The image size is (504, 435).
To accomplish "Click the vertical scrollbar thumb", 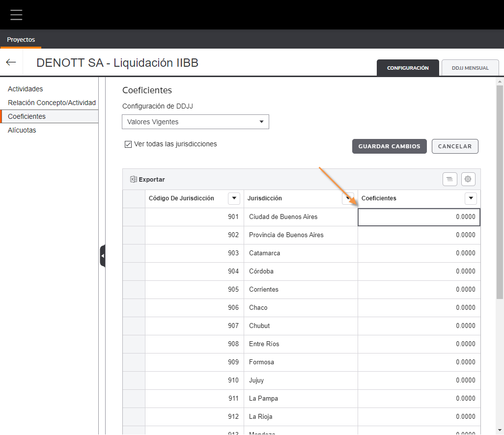I will point(500,192).
